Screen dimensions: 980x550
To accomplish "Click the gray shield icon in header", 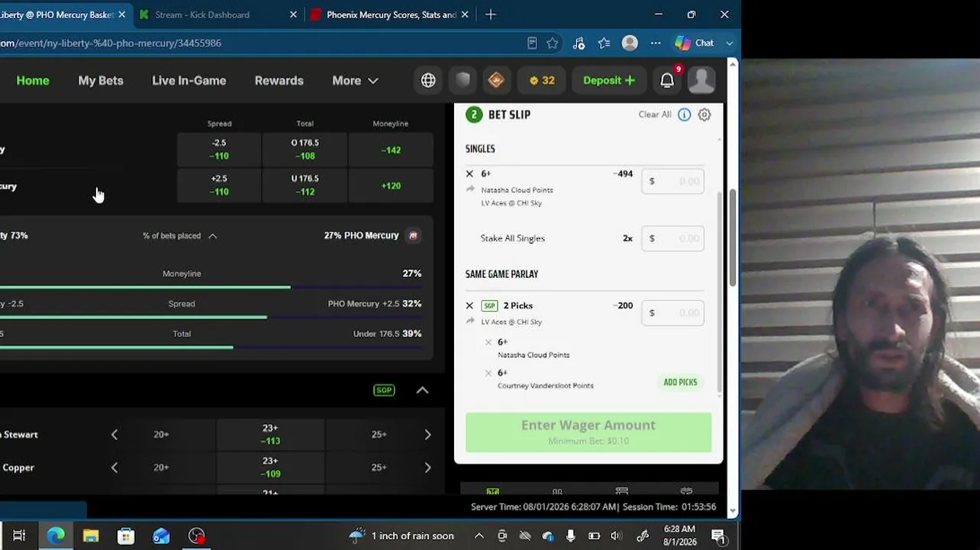I will (463, 80).
